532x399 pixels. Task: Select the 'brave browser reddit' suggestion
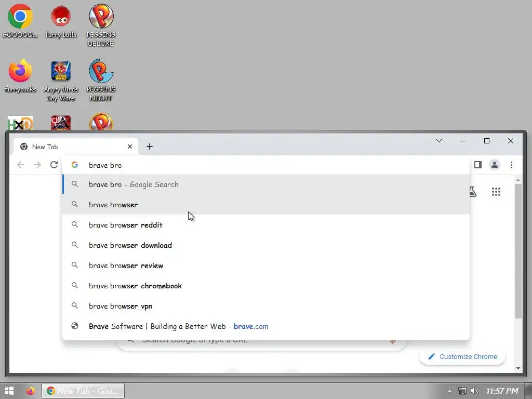(266, 225)
